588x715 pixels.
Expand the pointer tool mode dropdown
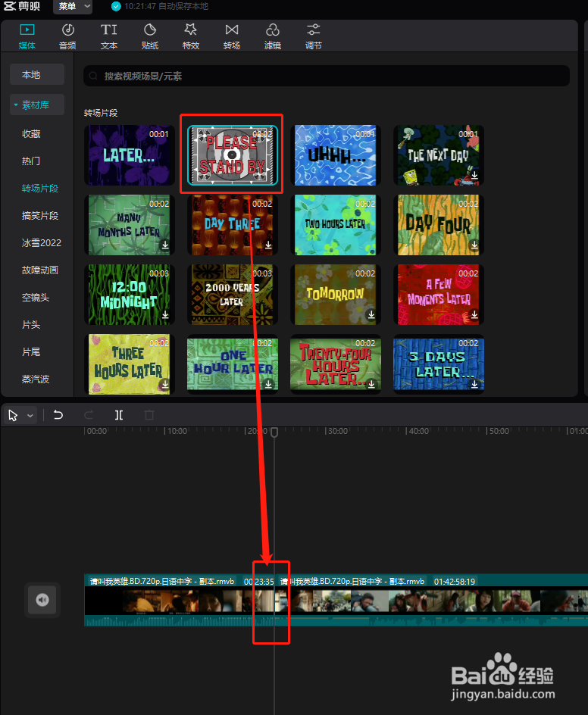pos(30,415)
